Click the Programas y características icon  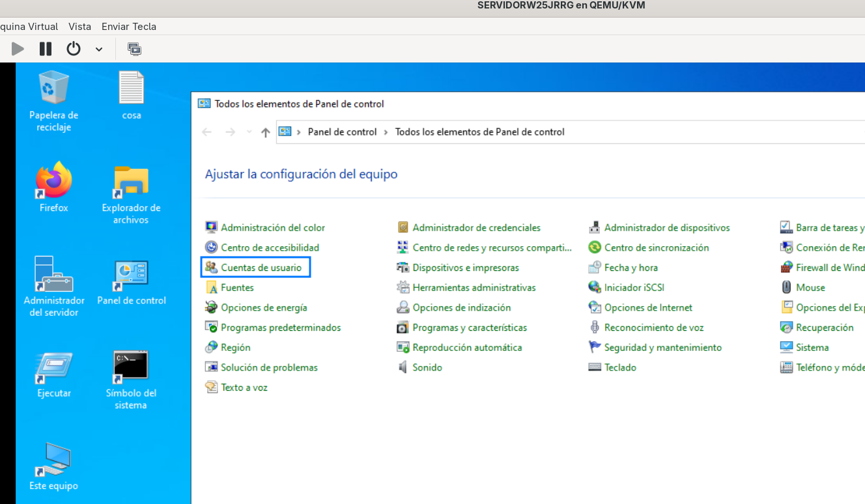click(403, 328)
